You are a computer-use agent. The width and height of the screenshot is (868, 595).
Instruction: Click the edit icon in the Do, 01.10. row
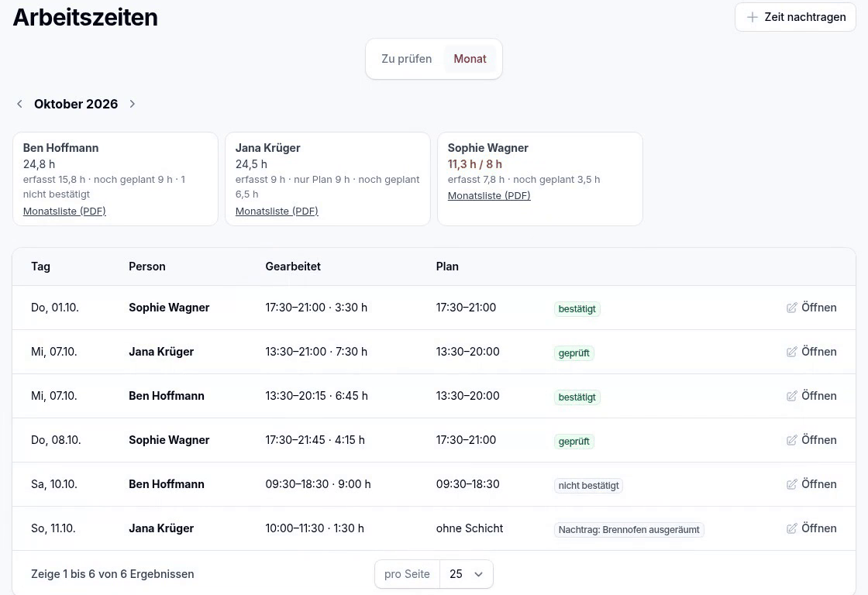(x=791, y=308)
